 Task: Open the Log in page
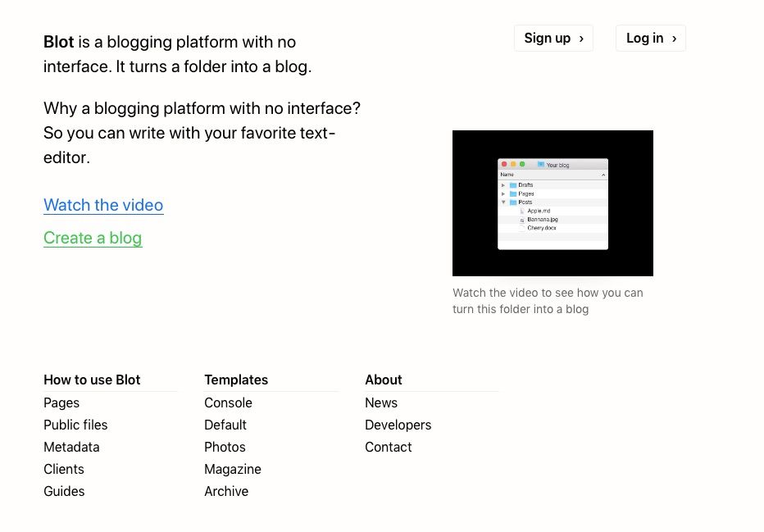click(x=651, y=38)
